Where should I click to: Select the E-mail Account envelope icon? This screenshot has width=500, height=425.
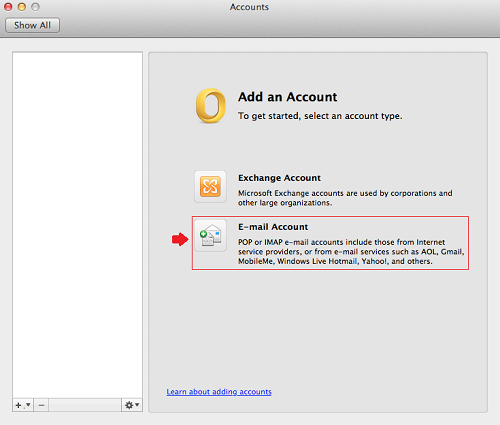click(x=210, y=235)
